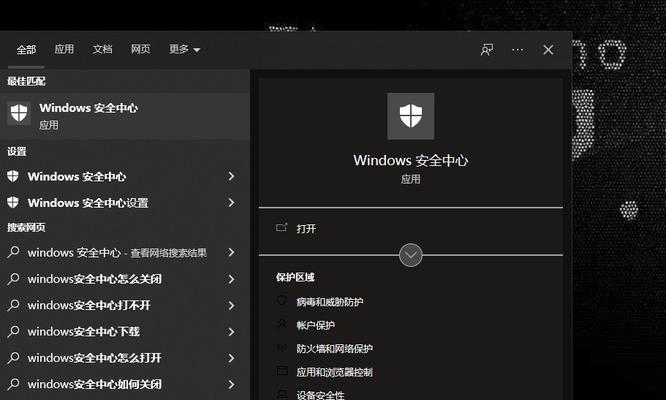Click the best match shield icon

pos(19,114)
